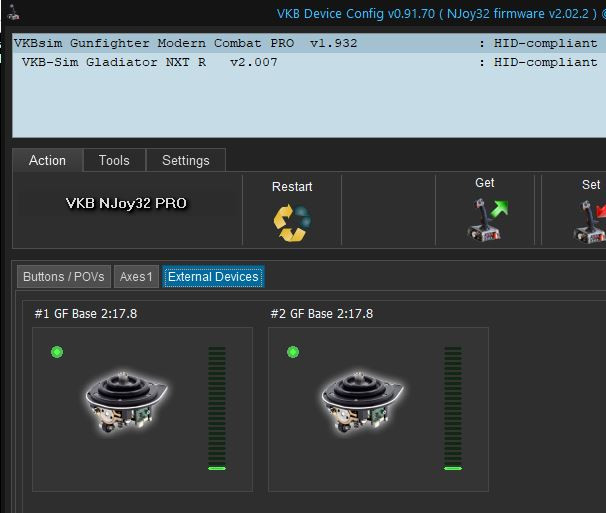Image resolution: width=606 pixels, height=513 pixels.
Task: Click the Get joystick icon
Action: click(x=487, y=220)
